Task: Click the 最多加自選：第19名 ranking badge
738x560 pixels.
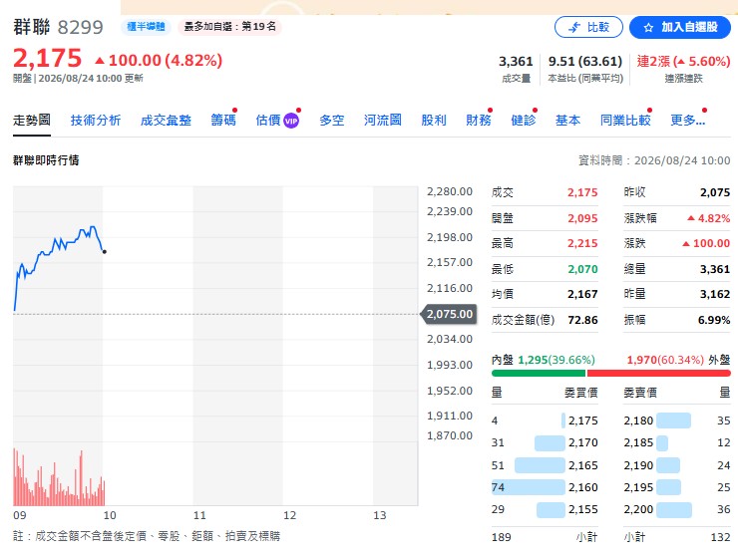Action: (x=229, y=27)
